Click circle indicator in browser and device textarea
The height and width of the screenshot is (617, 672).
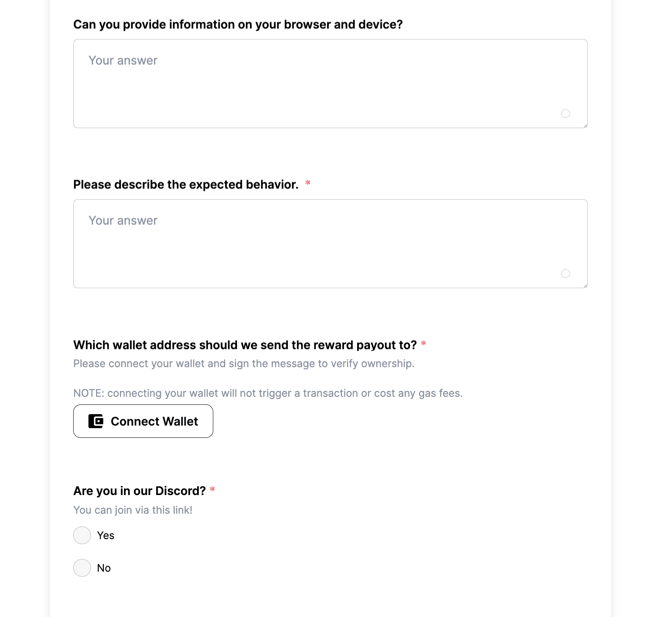click(565, 113)
